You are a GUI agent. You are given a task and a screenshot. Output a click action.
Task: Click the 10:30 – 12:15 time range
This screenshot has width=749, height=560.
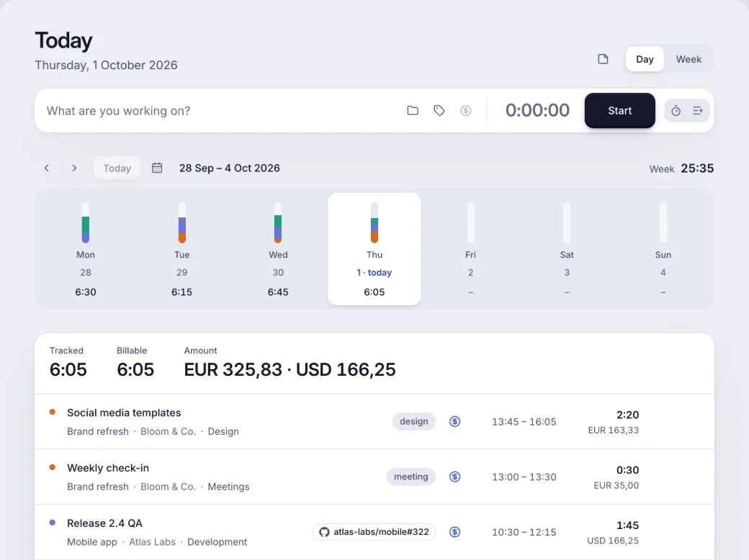(x=524, y=532)
